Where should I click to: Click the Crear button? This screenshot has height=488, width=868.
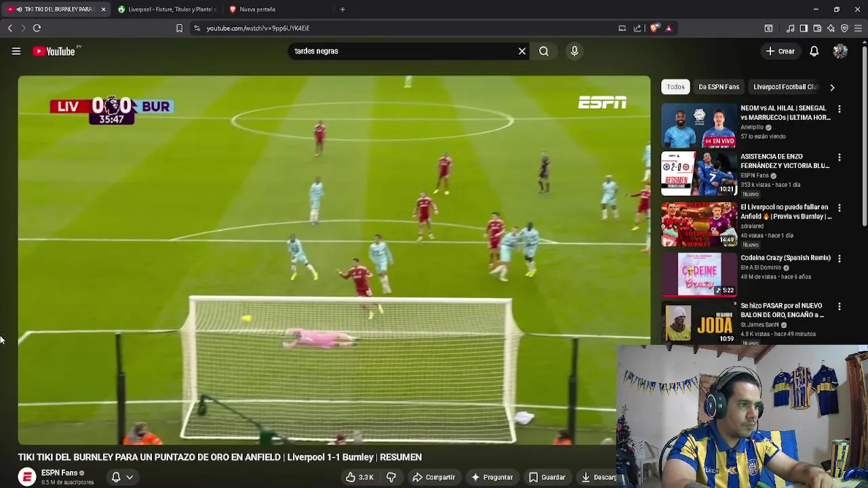coord(780,51)
